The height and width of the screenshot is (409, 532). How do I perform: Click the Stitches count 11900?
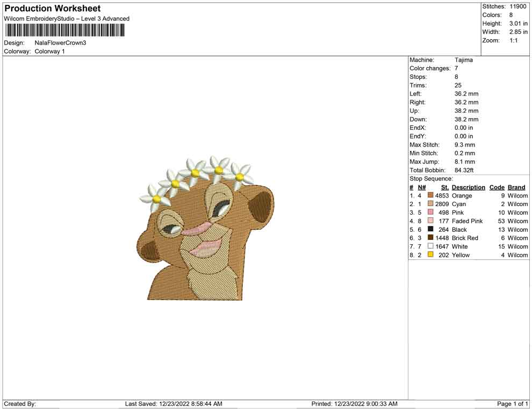click(519, 6)
